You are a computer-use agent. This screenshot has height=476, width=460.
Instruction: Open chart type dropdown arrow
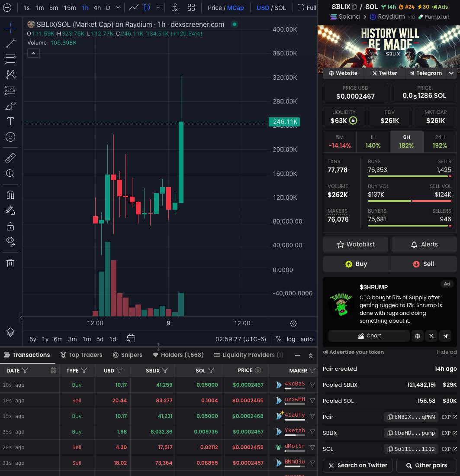158,8
